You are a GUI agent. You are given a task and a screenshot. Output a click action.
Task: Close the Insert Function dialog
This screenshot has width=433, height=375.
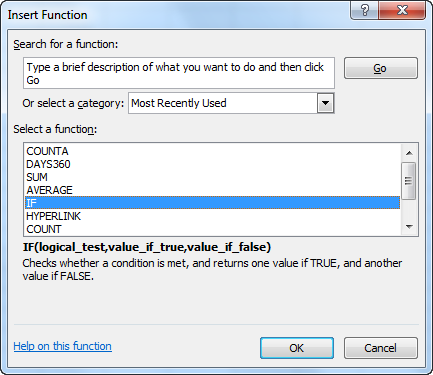point(402,10)
